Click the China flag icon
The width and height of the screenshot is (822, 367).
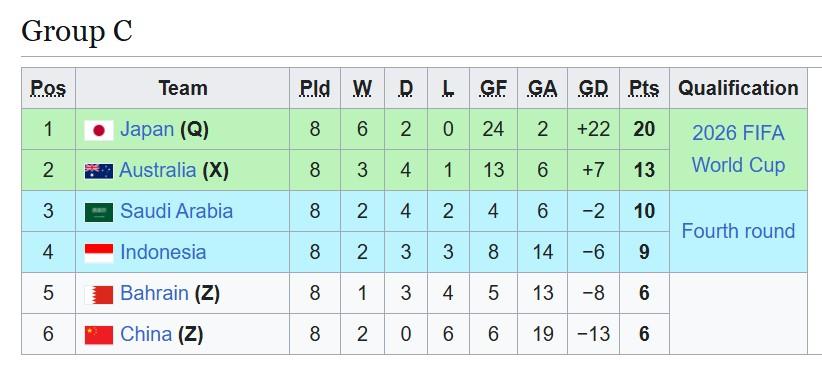(99, 335)
